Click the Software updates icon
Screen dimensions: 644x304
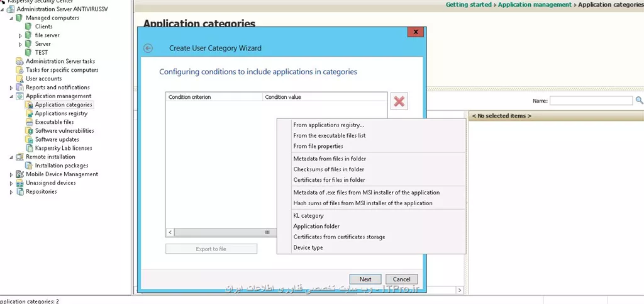[29, 139]
